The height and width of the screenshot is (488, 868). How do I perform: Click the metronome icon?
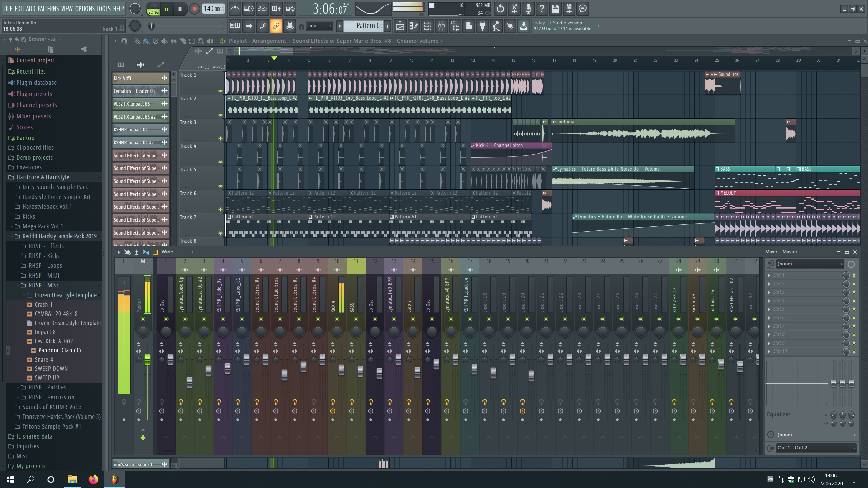(x=235, y=9)
